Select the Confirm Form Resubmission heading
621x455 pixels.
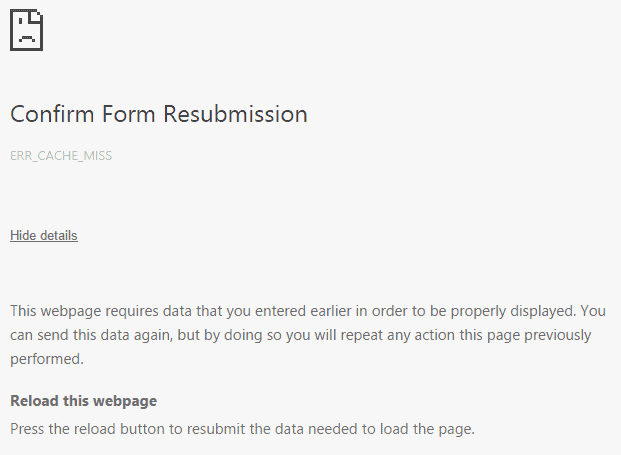(159, 114)
